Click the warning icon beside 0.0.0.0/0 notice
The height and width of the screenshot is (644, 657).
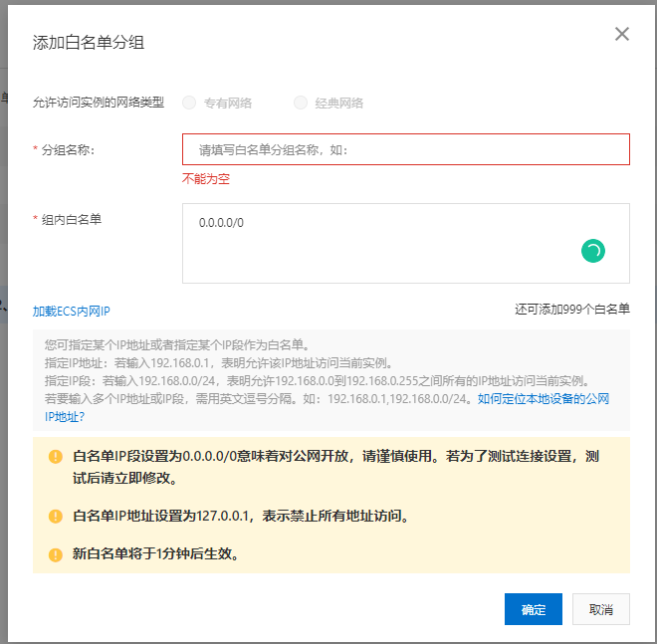[56, 456]
